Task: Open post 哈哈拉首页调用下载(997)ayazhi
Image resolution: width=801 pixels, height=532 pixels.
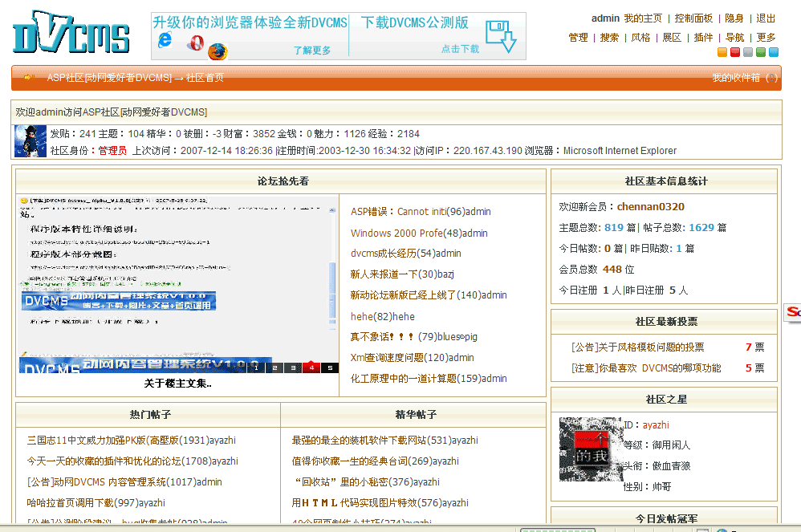Action: (96, 503)
